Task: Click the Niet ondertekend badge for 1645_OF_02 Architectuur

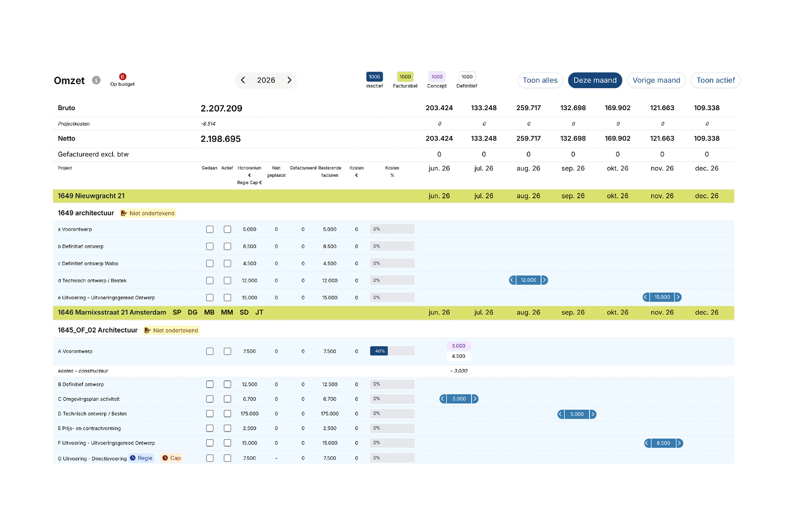Action: point(171,330)
